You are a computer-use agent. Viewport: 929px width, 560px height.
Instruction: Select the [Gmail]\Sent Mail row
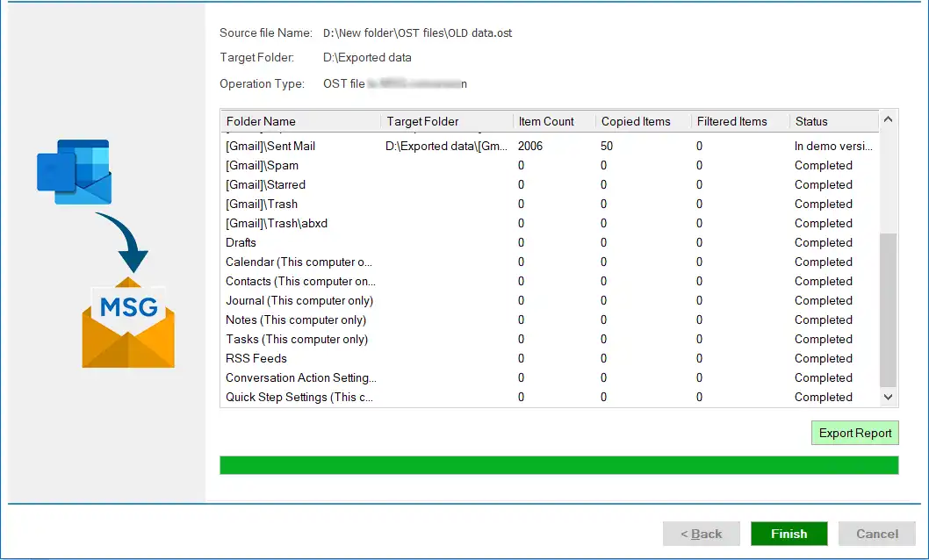tap(550, 147)
